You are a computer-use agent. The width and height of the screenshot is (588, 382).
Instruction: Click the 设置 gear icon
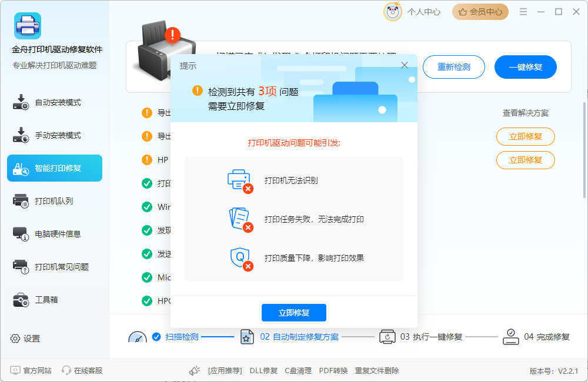15,339
